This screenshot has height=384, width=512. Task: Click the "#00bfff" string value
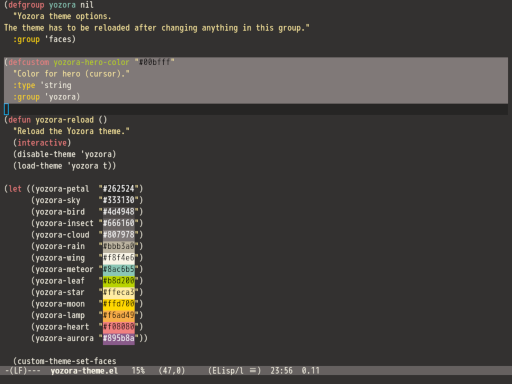[154, 62]
